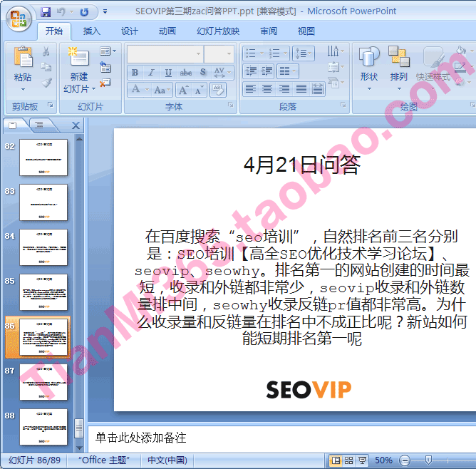Open the 审阅 ribbon tab
This screenshot has height=469, width=476.
(x=269, y=31)
